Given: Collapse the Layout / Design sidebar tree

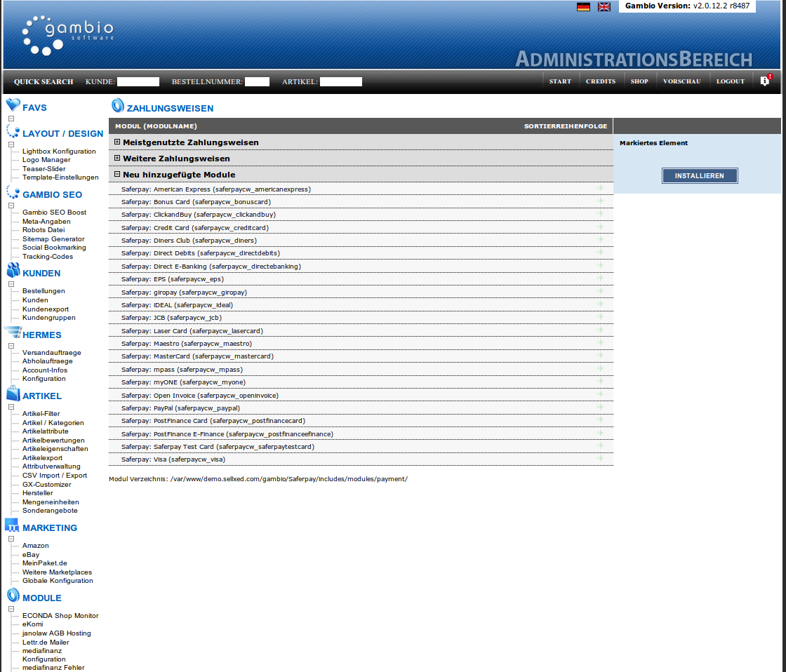Looking at the screenshot, I should click(x=11, y=145).
